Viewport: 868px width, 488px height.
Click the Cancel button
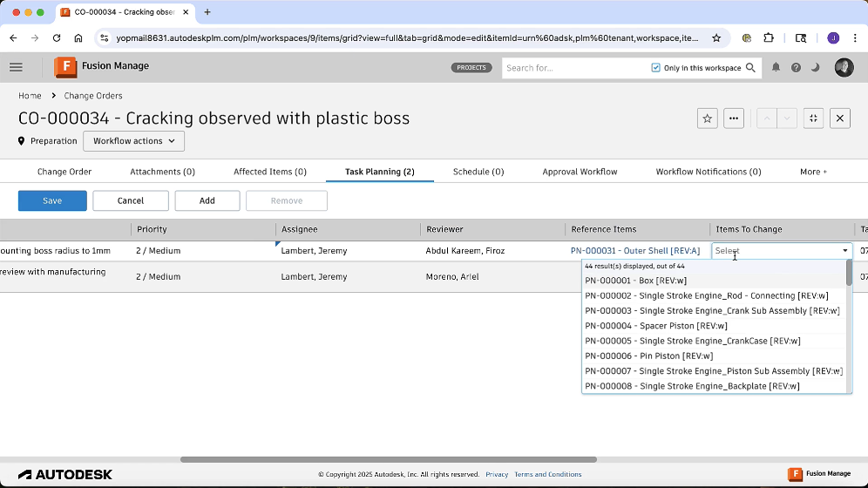131,200
